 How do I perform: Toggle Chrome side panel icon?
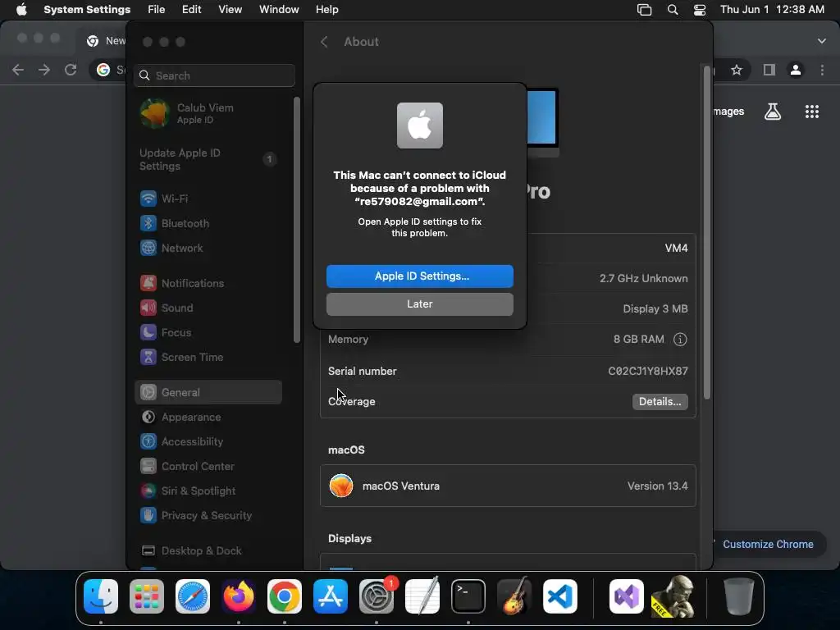[x=769, y=70]
